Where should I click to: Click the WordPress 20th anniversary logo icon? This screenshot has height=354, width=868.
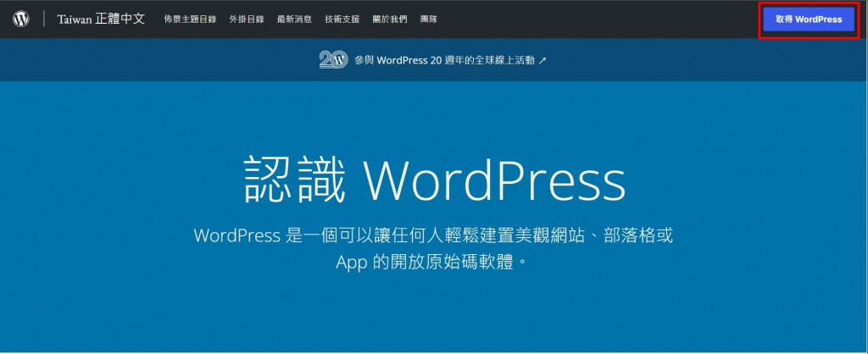(x=333, y=60)
